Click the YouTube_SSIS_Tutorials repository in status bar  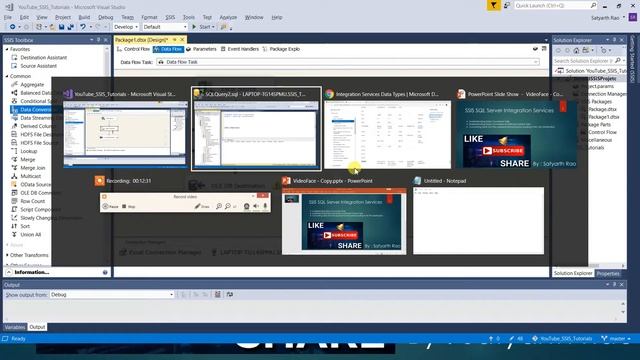pyautogui.click(x=562, y=339)
